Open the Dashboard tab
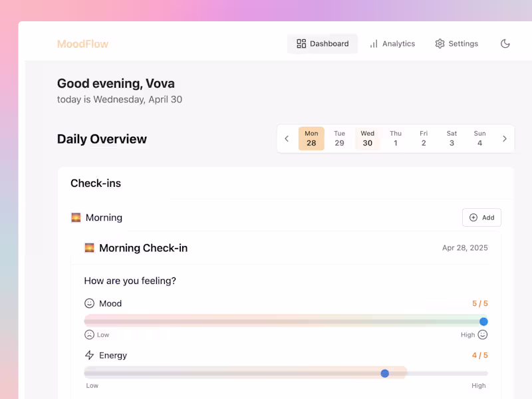 [x=323, y=44]
